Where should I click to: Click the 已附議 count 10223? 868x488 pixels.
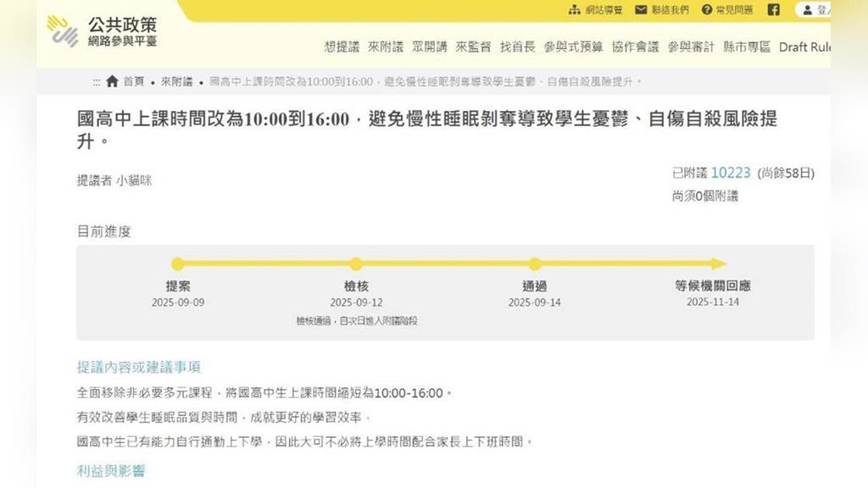pyautogui.click(x=730, y=173)
